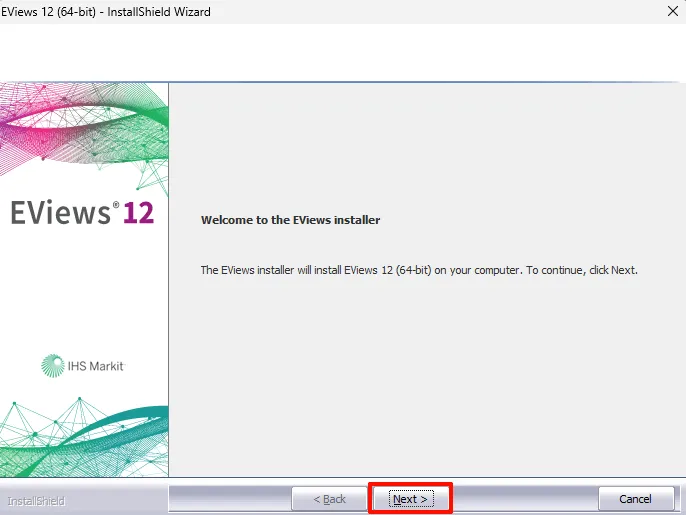Image resolution: width=686 pixels, height=515 pixels.
Task: Close the InstallShield Wizard window
Action: click(x=673, y=11)
